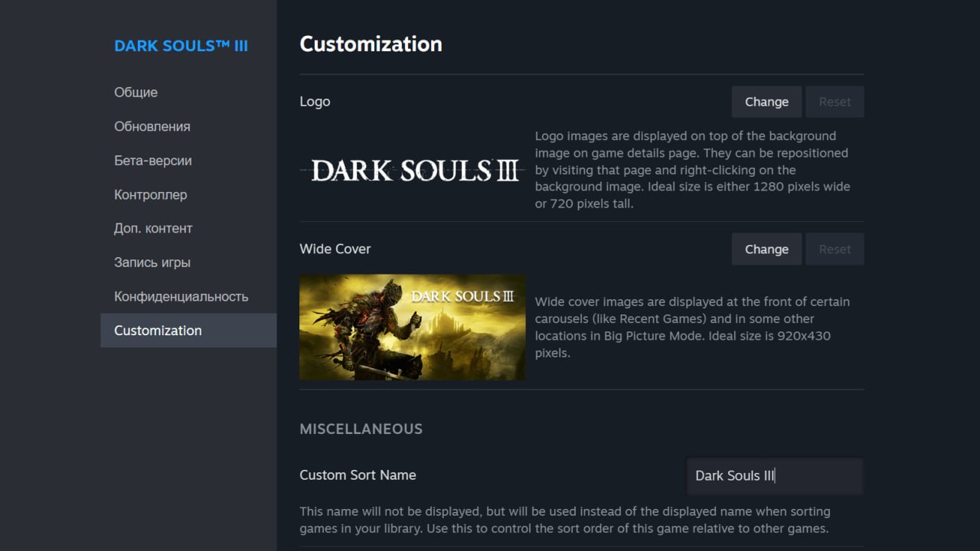The width and height of the screenshot is (980, 551).
Task: Click the Change button for Wide Cover
Action: tap(766, 249)
